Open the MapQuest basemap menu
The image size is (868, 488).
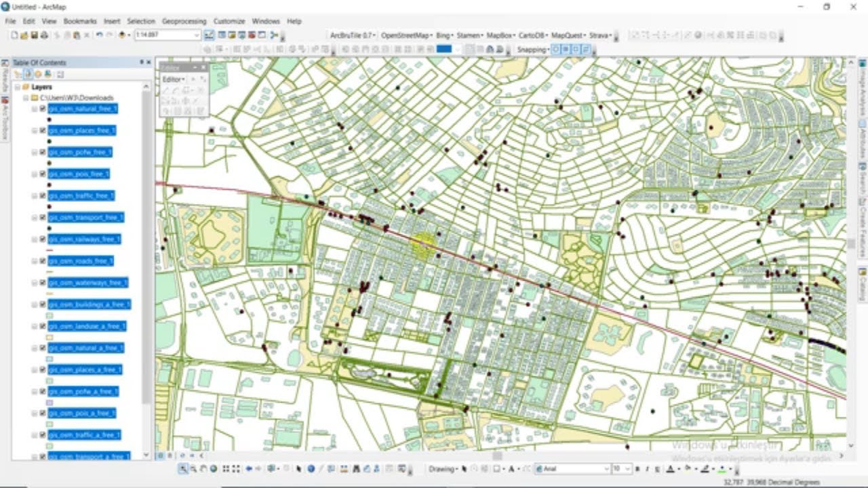[x=568, y=35]
